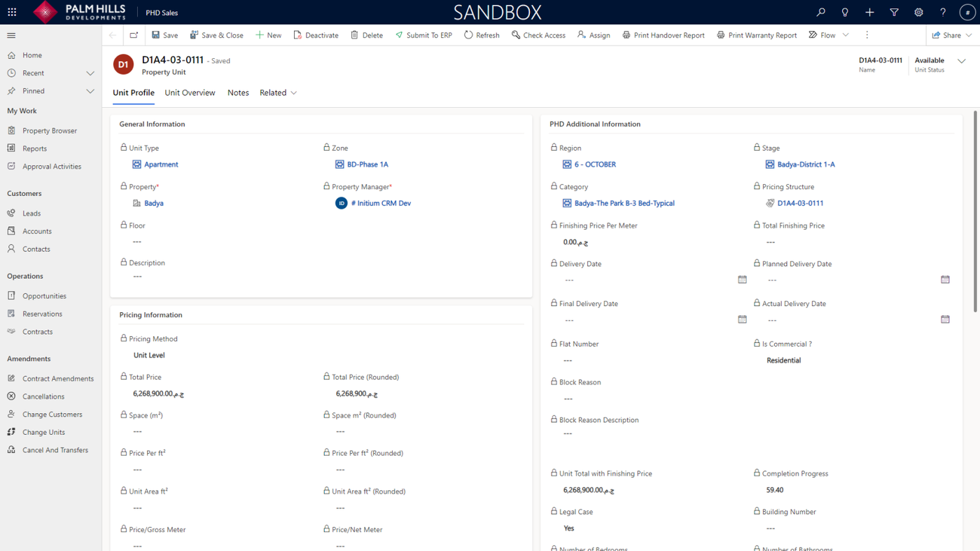Open the BD-Phase 1A zone link
The image size is (980, 551).
click(x=367, y=165)
